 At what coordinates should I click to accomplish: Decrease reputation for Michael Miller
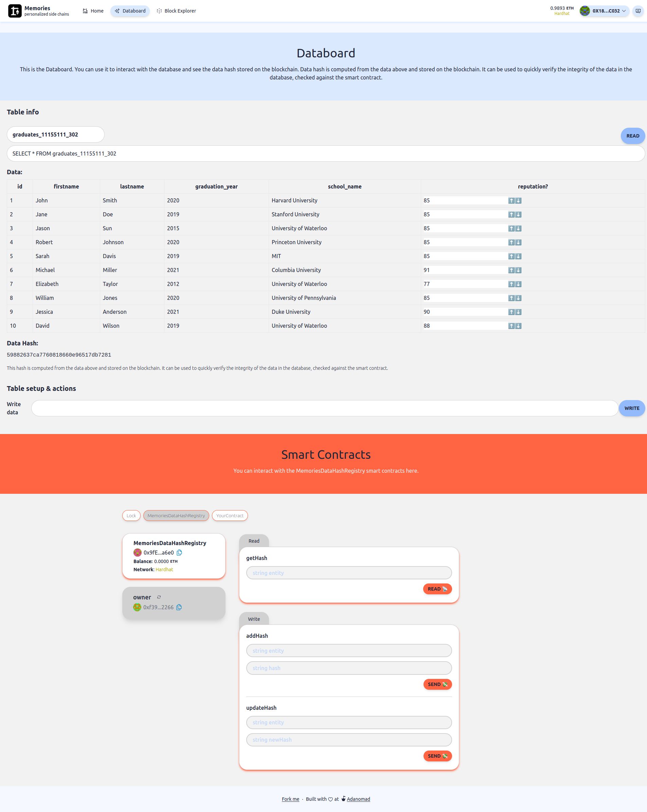(518, 270)
